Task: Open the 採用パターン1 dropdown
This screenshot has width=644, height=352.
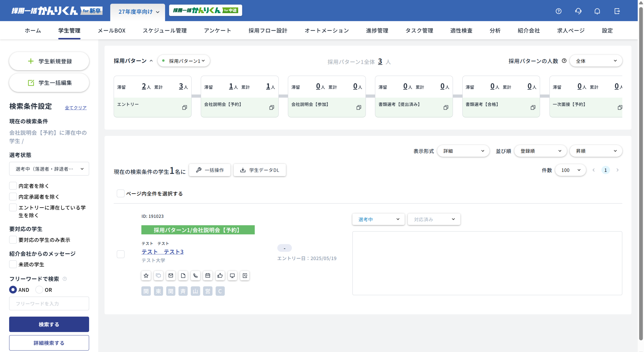Action: [x=184, y=61]
